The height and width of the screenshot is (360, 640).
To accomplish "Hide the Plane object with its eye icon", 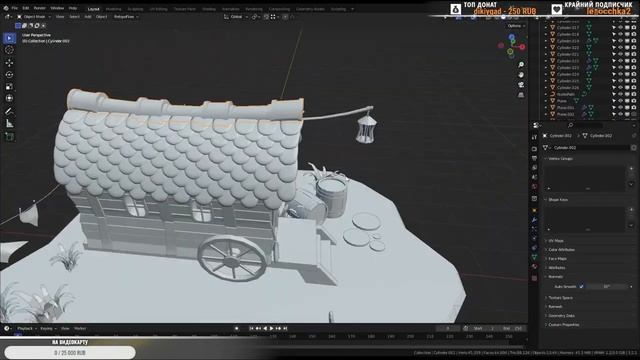I will click(x=620, y=101).
